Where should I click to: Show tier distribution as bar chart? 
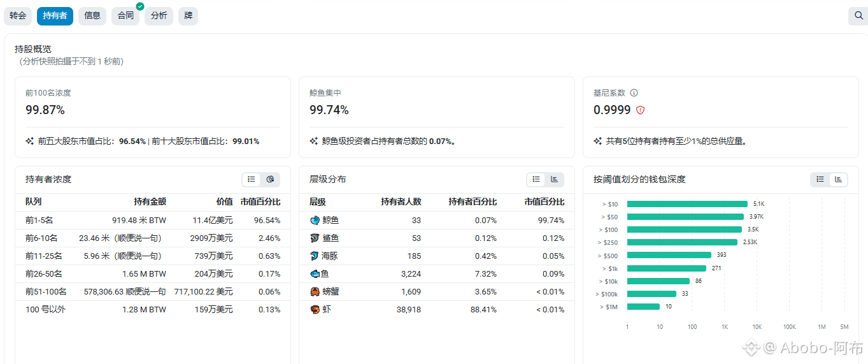(554, 180)
